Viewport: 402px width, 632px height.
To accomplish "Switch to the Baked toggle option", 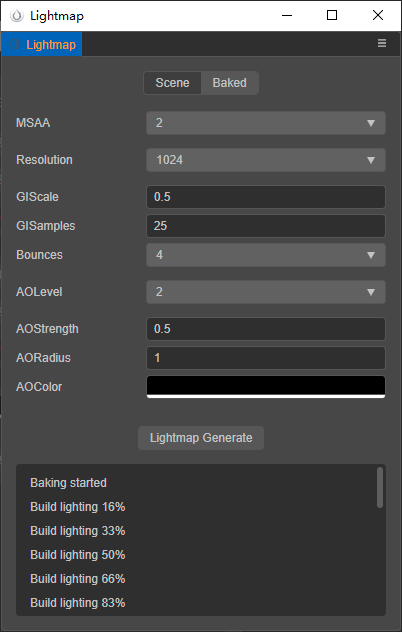I will click(x=229, y=83).
